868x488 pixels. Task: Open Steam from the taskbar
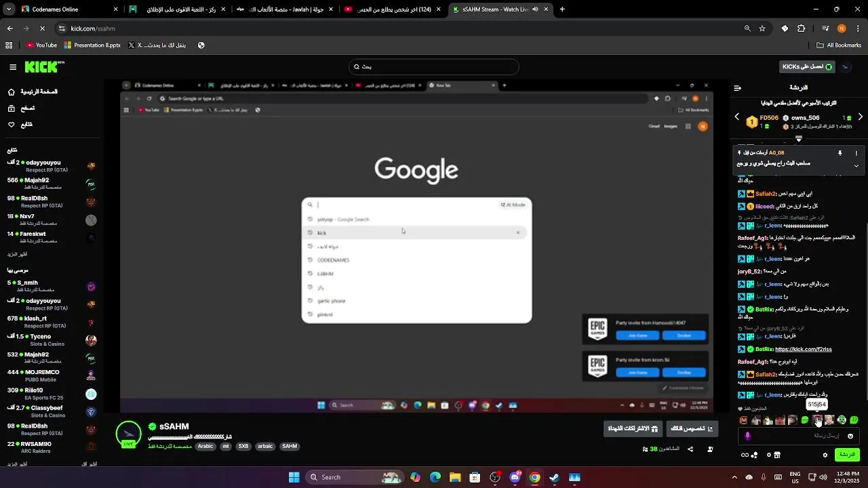554,477
